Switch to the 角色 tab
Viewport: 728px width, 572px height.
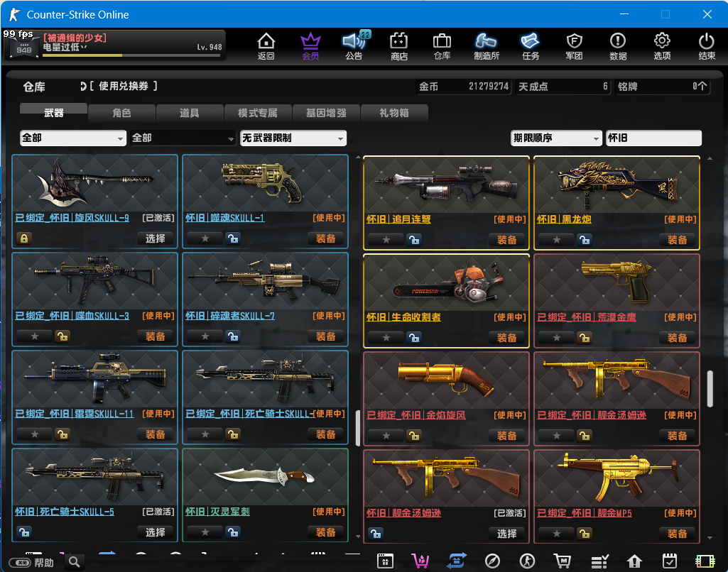tap(121, 113)
